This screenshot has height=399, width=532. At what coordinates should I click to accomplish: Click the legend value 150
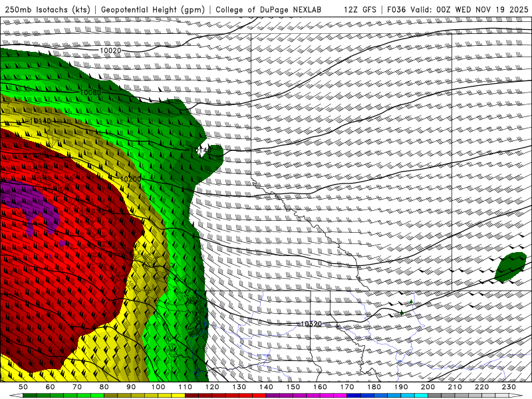[x=293, y=387]
